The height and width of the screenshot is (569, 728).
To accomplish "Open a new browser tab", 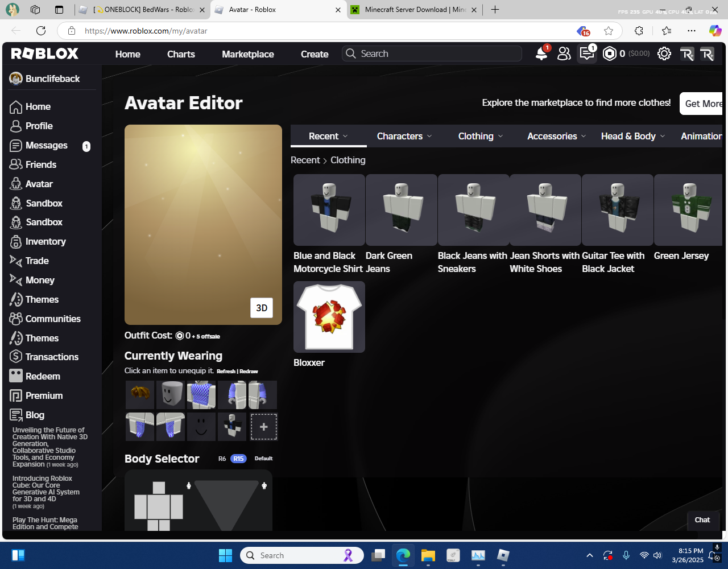I will [x=495, y=10].
